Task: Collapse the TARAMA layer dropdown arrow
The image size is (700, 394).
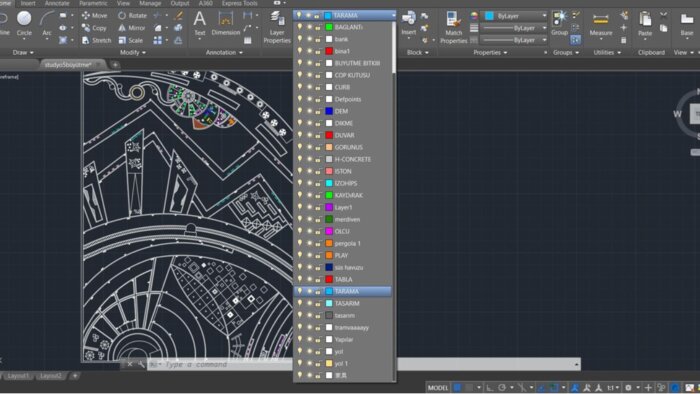Action: (x=393, y=15)
